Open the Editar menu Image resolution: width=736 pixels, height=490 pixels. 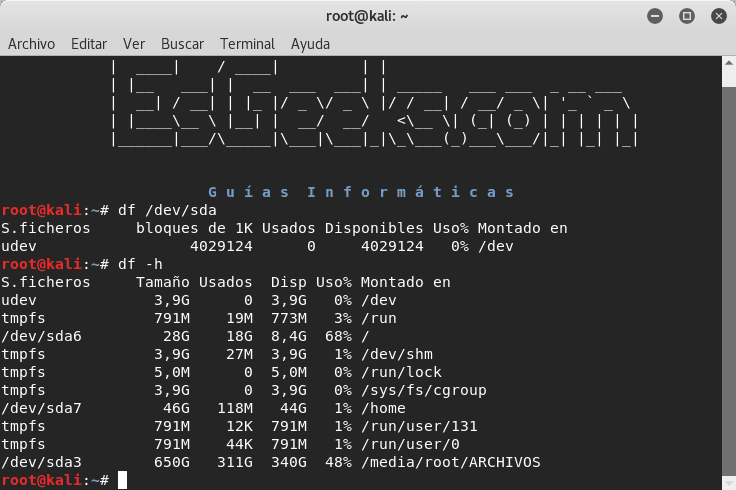coord(89,44)
